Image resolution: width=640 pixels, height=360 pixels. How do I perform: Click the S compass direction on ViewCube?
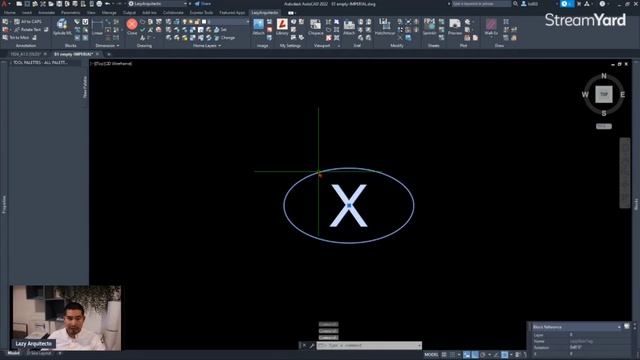click(x=604, y=113)
